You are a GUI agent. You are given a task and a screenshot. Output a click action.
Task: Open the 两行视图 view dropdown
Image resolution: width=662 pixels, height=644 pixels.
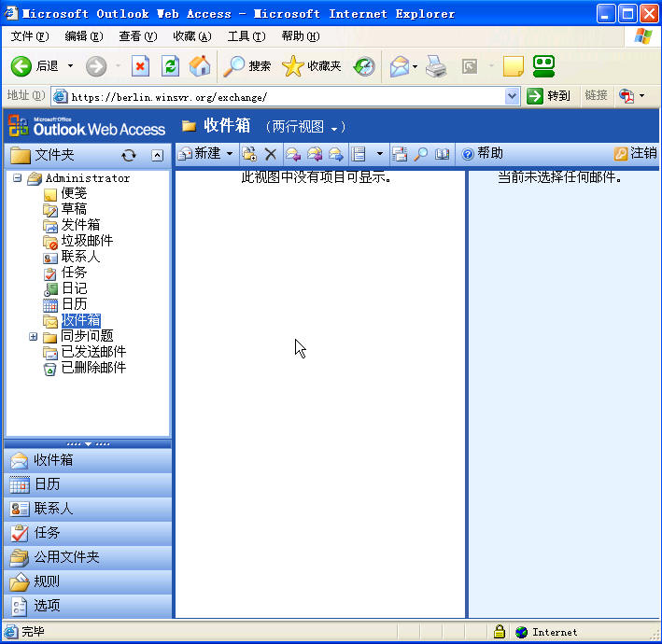point(306,127)
